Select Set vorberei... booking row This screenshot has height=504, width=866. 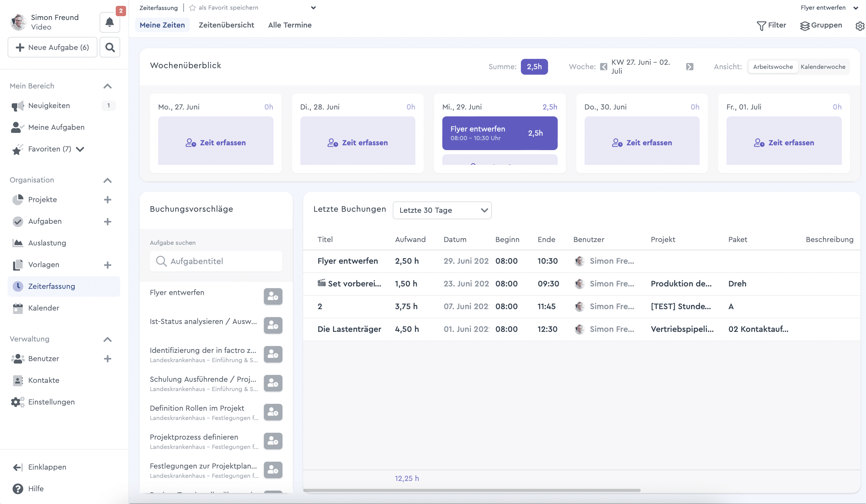pyautogui.click(x=581, y=284)
